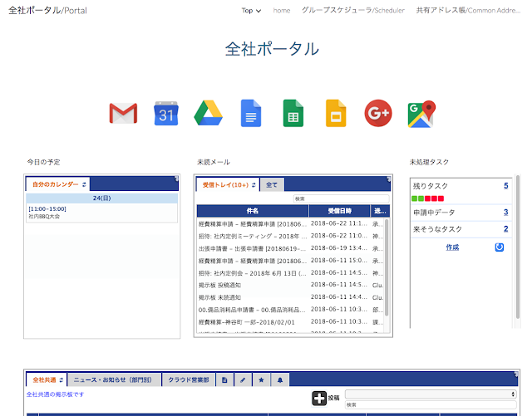Open the Gmail icon

point(123,114)
